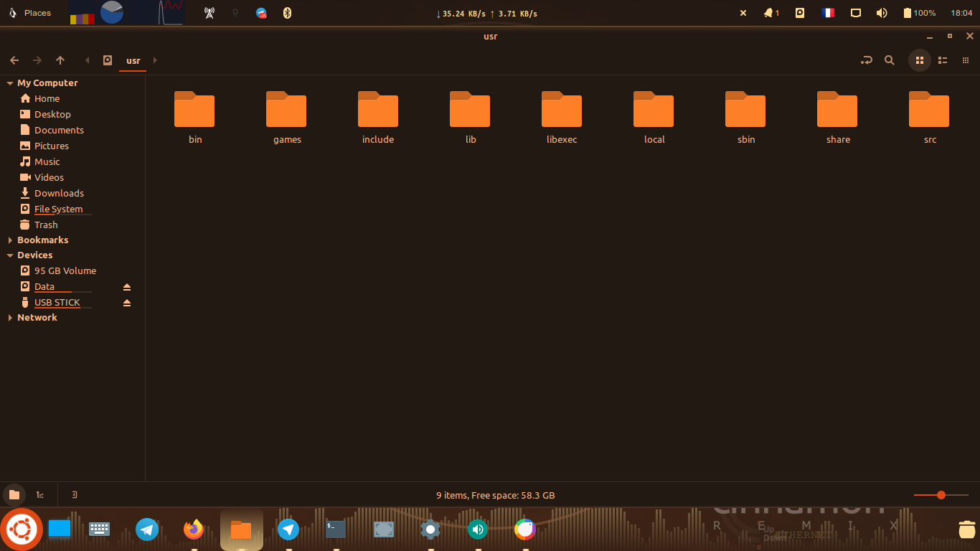
Task: Open the include folder
Action: 378,117
